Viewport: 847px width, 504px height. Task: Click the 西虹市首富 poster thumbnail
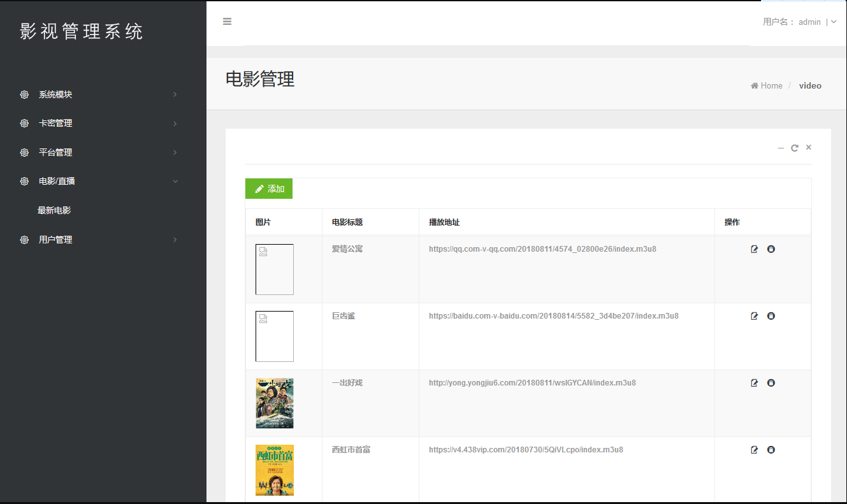click(x=275, y=470)
